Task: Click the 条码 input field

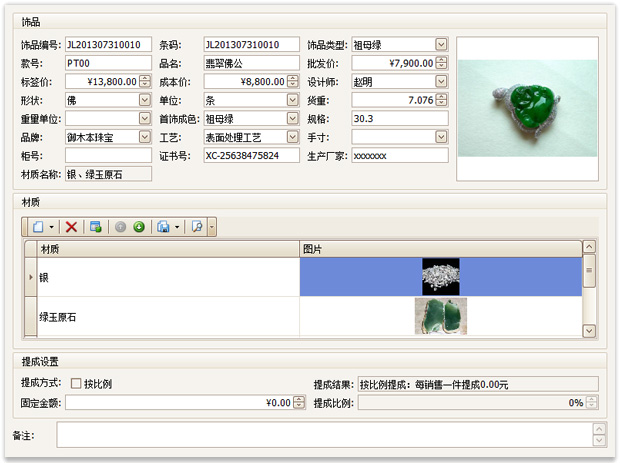Action: pos(251,44)
